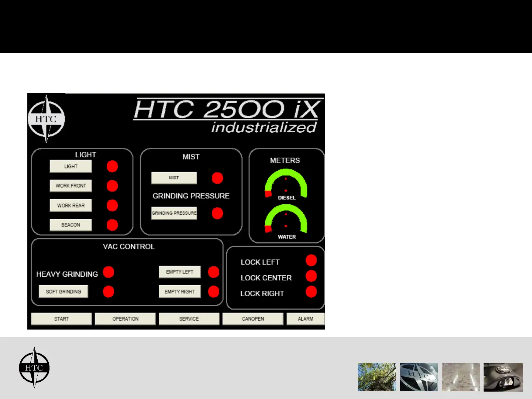Go to the CANOPEN page
Viewport: 532px width, 399px height.
click(253, 319)
